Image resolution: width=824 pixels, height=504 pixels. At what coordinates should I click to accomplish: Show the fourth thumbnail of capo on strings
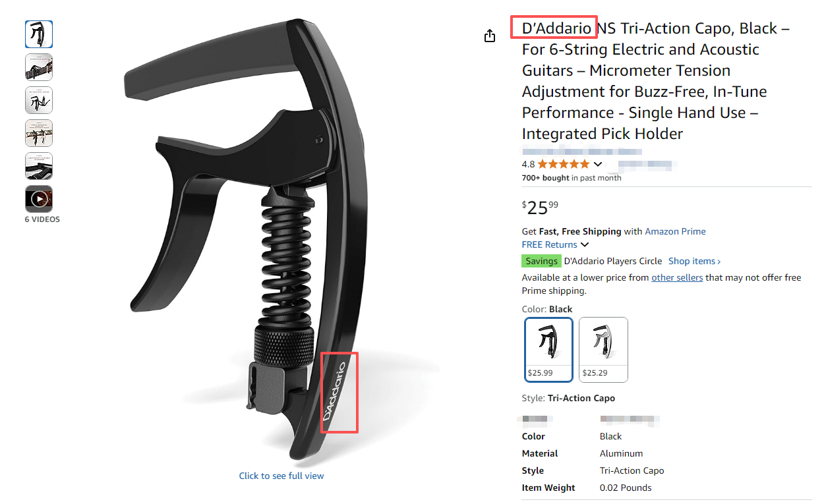pyautogui.click(x=39, y=133)
